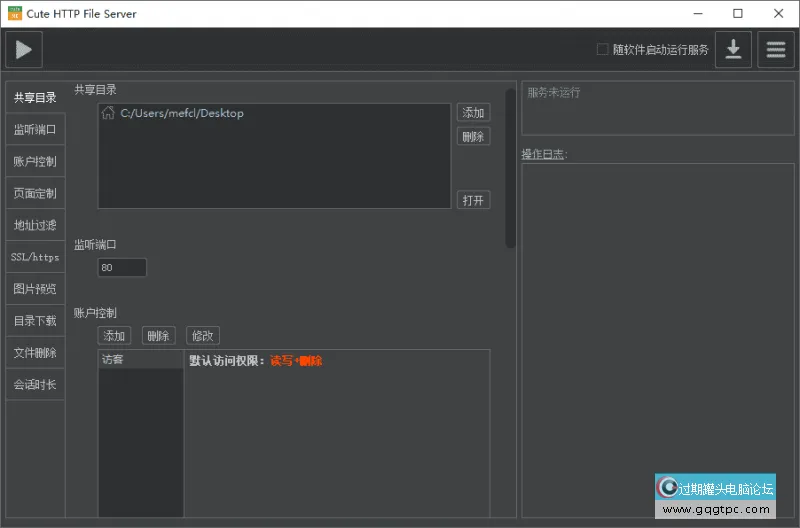The width and height of the screenshot is (800, 528).
Task: Click 删除 button under 账户控制
Action: pos(159,336)
